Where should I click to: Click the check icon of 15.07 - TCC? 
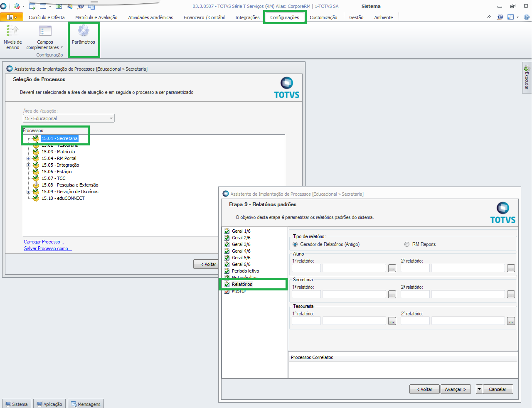36,178
